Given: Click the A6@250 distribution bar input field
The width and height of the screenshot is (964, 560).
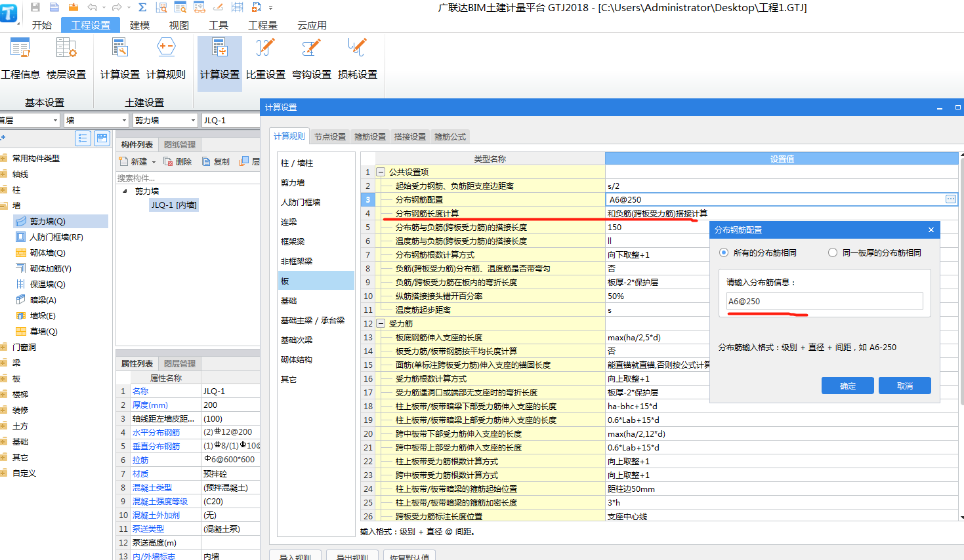Looking at the screenshot, I should click(824, 301).
